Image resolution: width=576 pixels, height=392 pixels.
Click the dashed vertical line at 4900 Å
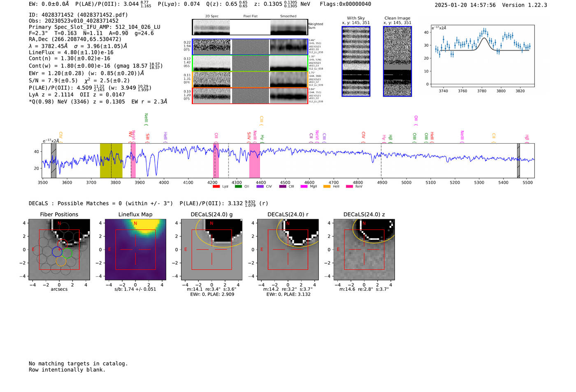pos(381,160)
